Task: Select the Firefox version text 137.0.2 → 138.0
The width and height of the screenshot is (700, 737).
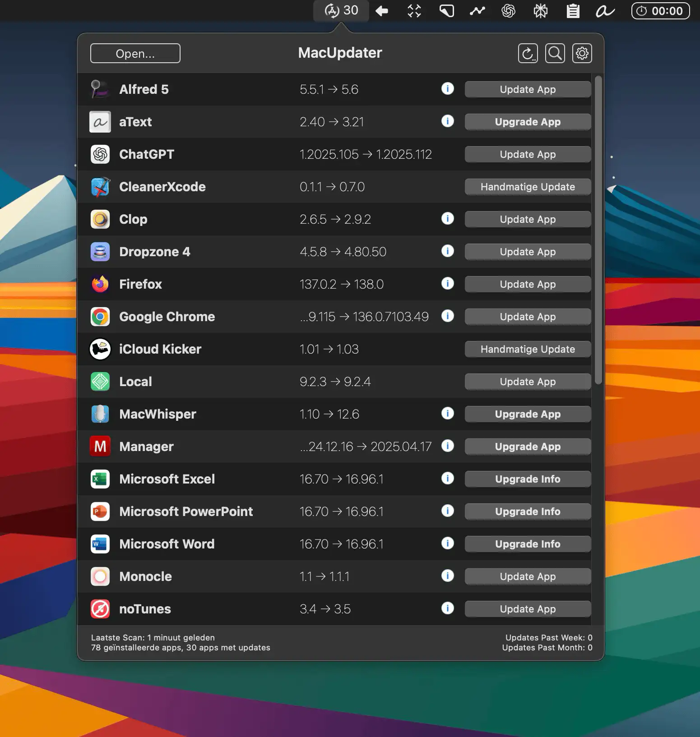Action: click(x=342, y=284)
